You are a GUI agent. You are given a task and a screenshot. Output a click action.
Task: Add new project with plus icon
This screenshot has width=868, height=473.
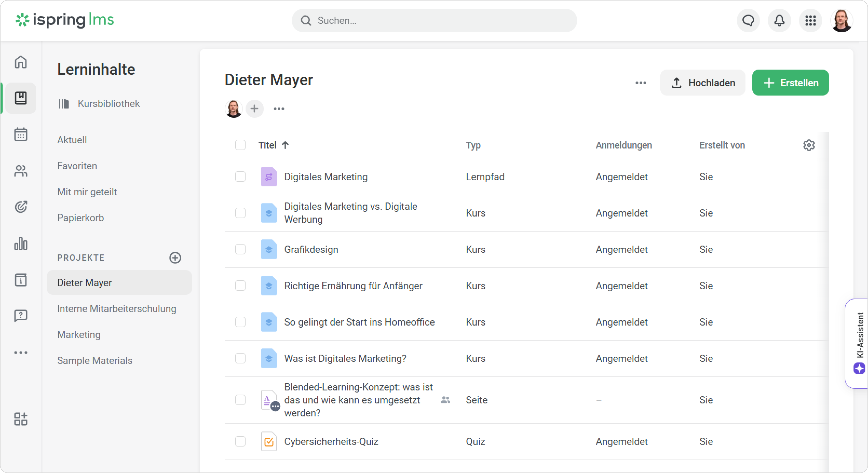[x=175, y=258]
